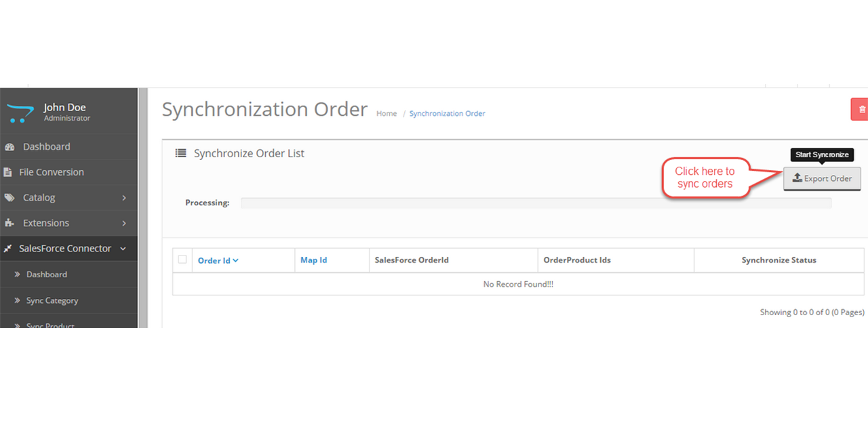Viewport: 868px width, 427px height.
Task: Collapse the SalesForce Connector menu chevron
Action: pos(123,249)
